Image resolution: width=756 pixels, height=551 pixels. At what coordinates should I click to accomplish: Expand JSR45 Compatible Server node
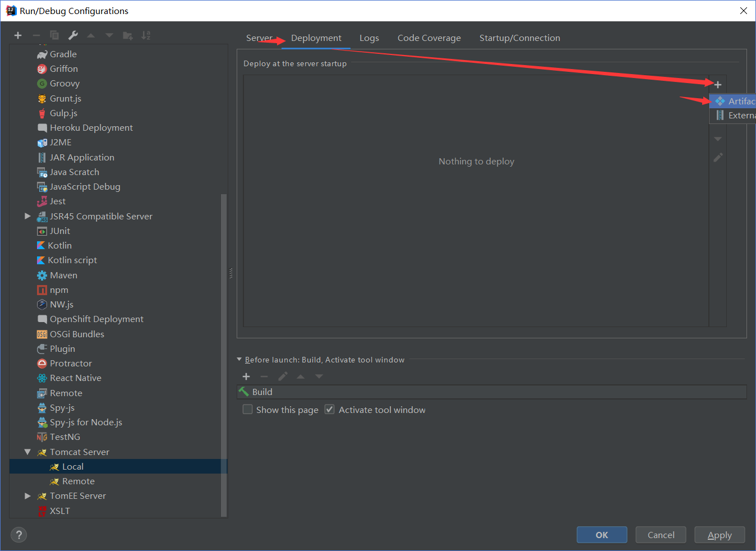(x=27, y=216)
